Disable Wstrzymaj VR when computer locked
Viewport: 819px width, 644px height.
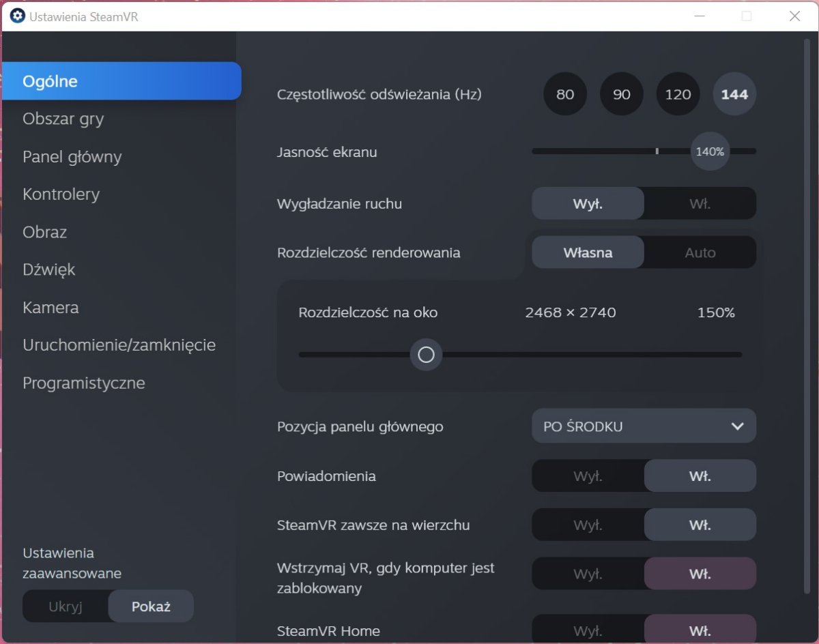coord(588,574)
